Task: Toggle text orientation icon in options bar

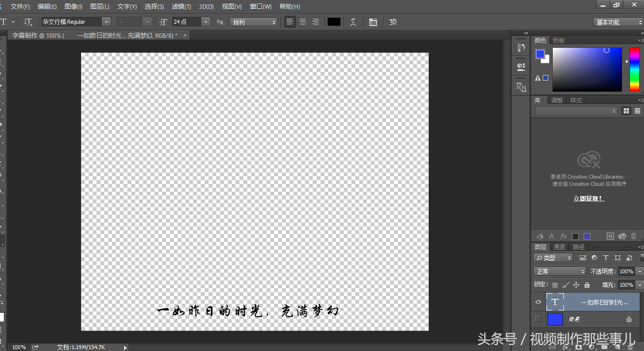Action: pyautogui.click(x=28, y=22)
